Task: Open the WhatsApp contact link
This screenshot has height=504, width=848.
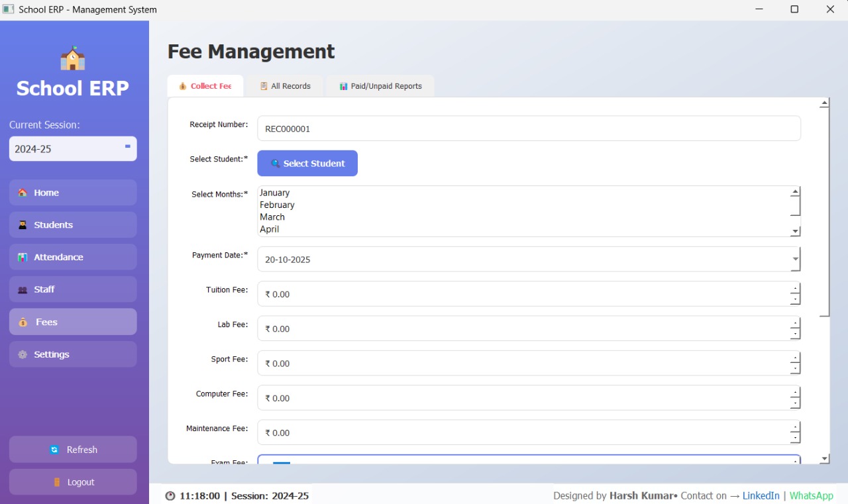Action: coord(811,495)
